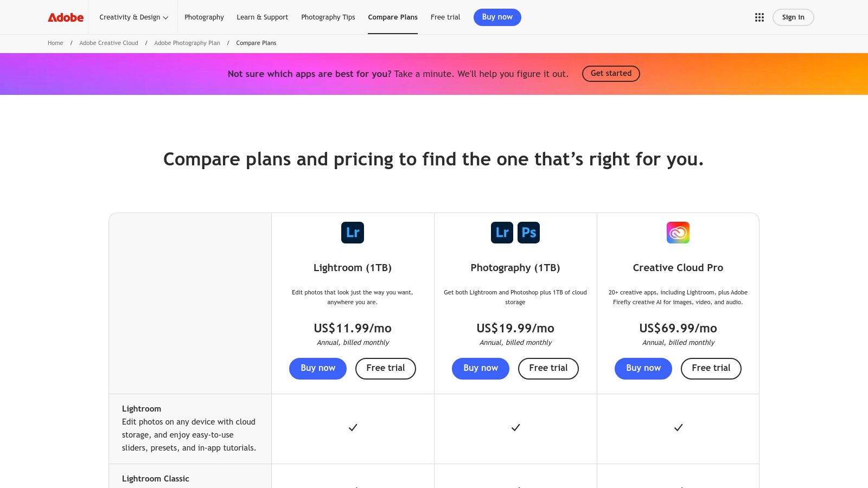This screenshot has width=868, height=488.
Task: Click the Lightroom icon in the Lightroom plan
Action: click(x=353, y=233)
